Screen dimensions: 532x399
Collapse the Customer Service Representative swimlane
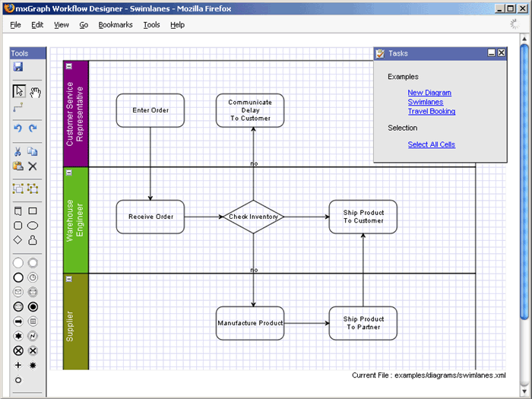click(69, 66)
